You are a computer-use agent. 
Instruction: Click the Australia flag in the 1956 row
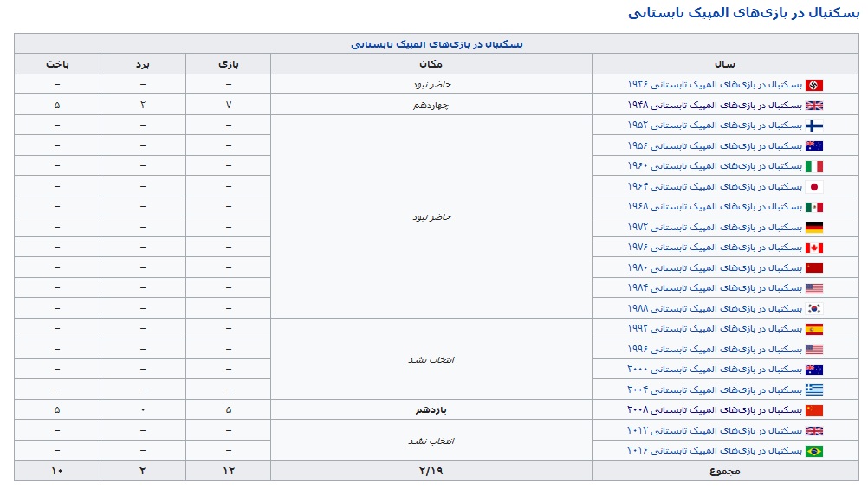click(x=813, y=146)
